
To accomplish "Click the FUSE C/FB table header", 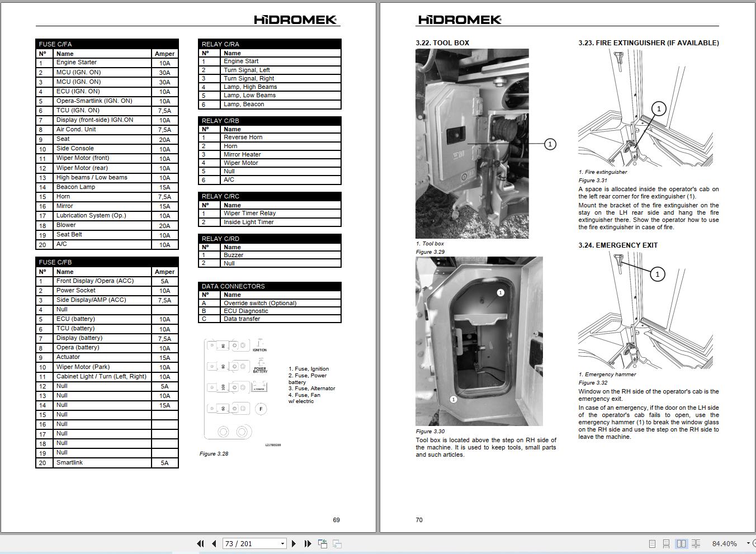I will pyautogui.click(x=107, y=262).
